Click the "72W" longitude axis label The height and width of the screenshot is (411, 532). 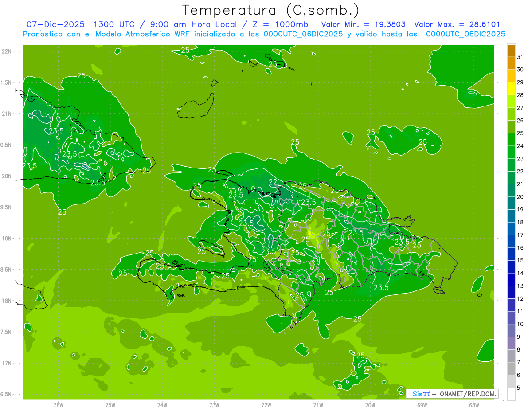pyautogui.click(x=266, y=405)
